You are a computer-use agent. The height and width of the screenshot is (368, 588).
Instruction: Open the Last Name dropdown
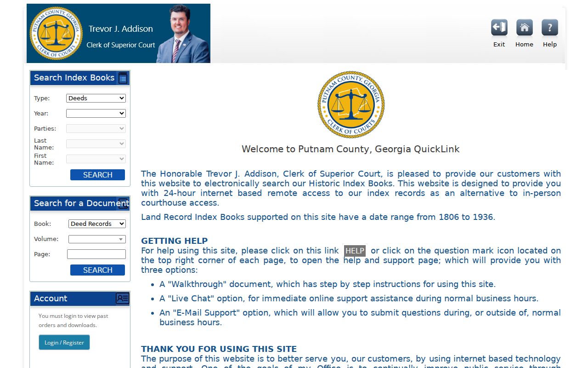tap(96, 144)
